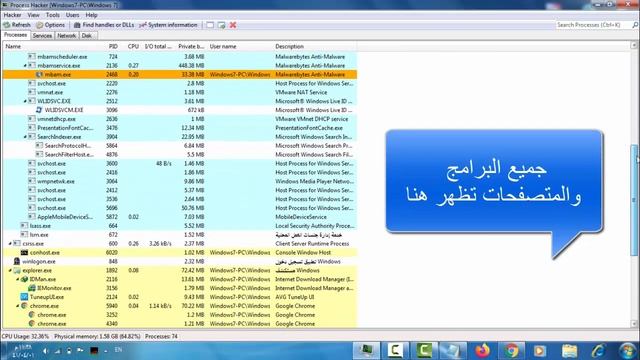
Task: Click the explorer.exe folder icon
Action: 17,270
